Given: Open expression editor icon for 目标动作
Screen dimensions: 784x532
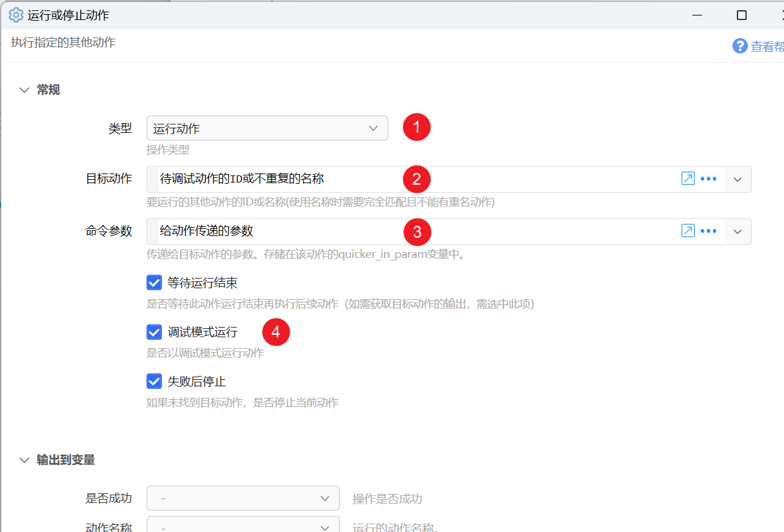Looking at the screenshot, I should (x=688, y=179).
